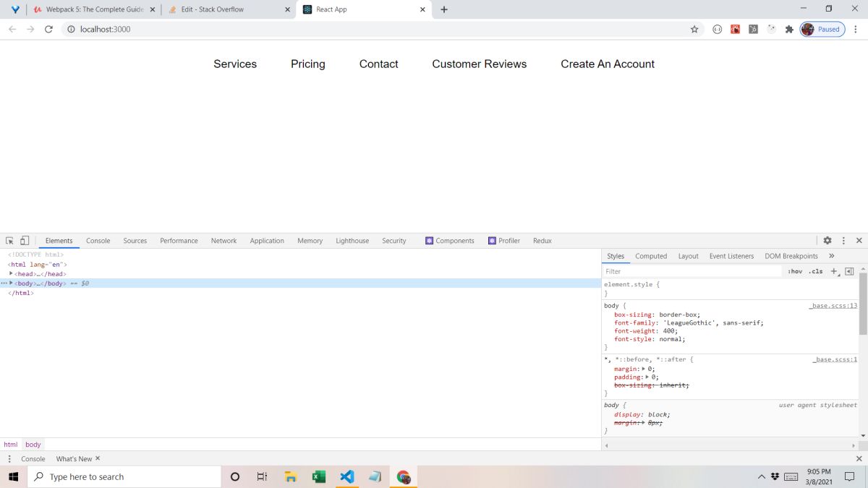868x488 pixels.
Task: Open the Paused profile button
Action: pos(822,30)
